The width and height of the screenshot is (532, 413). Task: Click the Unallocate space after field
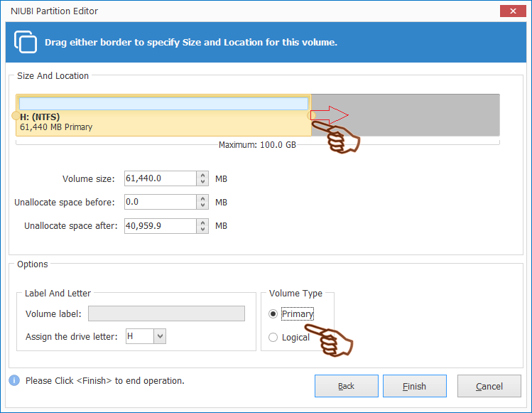(160, 226)
